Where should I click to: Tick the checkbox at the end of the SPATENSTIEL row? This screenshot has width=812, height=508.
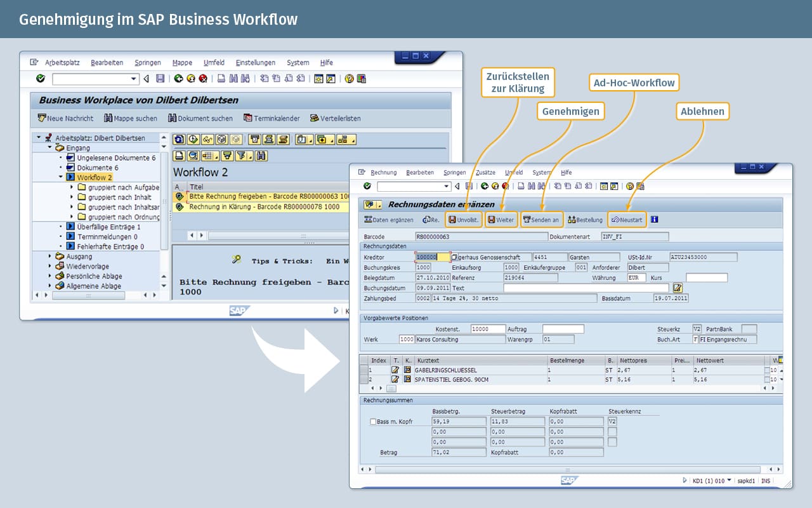[767, 379]
